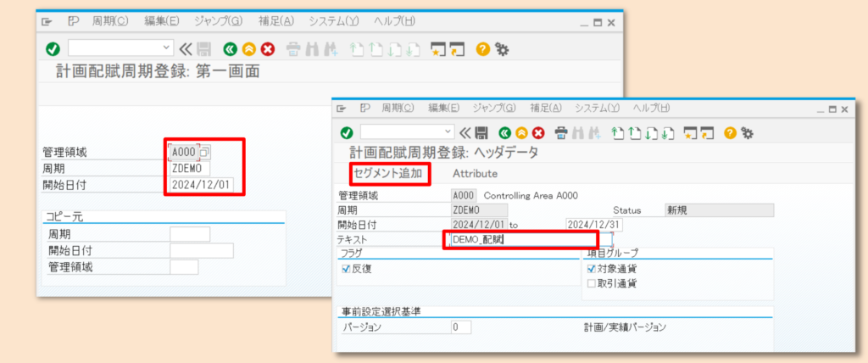
Task: Toggle the 反復 checkbox
Action: (x=347, y=270)
